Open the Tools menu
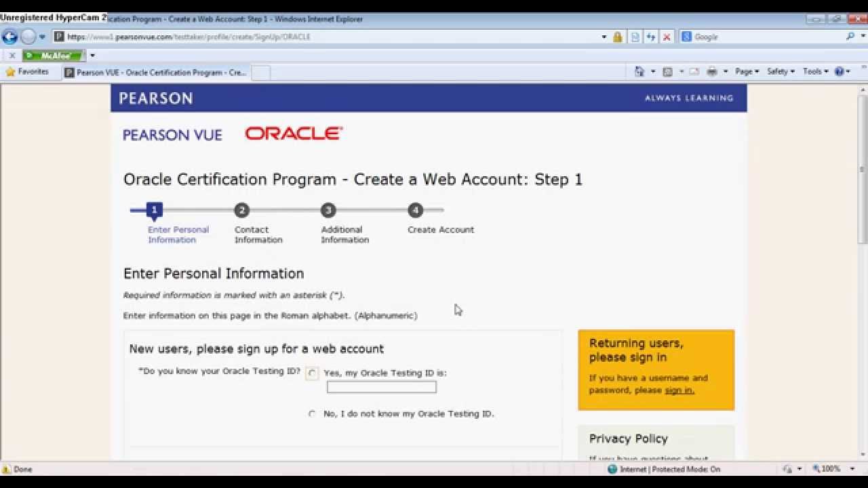868x488 pixels. pos(816,71)
